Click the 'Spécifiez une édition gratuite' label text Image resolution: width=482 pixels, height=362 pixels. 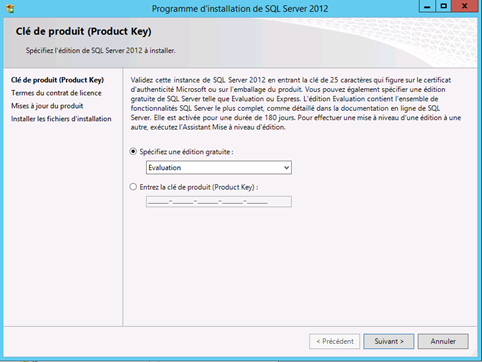[186, 152]
